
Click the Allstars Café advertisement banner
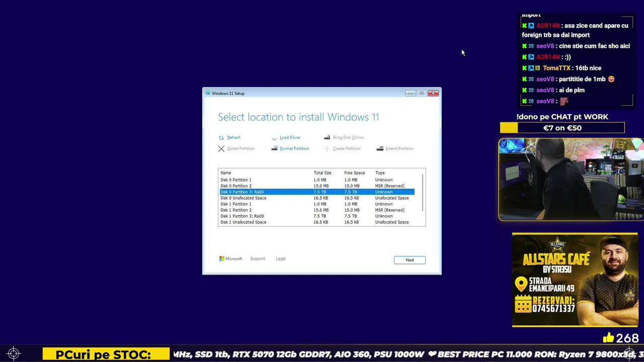pos(575,280)
